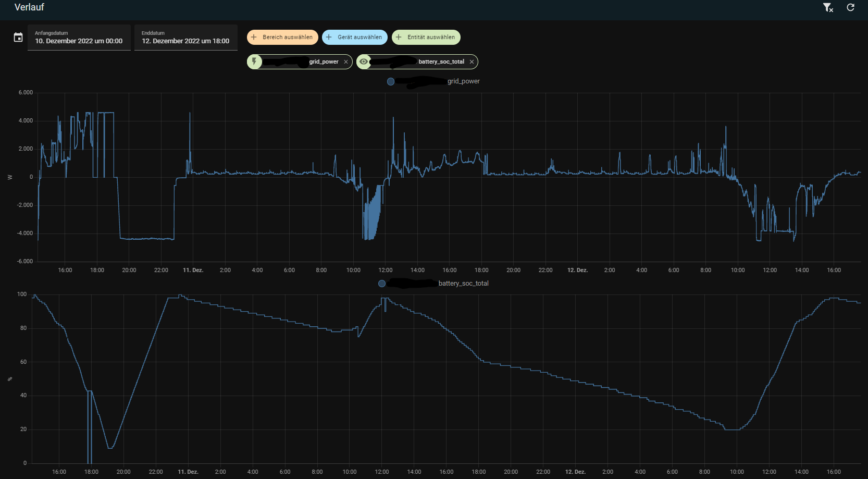Edit the Enddatum end date field

click(x=186, y=38)
